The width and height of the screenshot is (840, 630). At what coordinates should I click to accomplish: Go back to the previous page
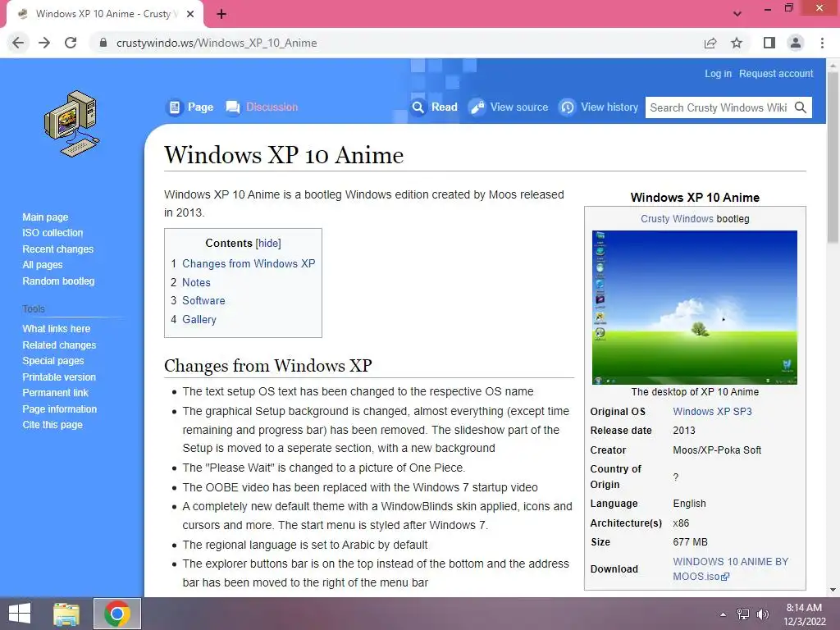(18, 43)
